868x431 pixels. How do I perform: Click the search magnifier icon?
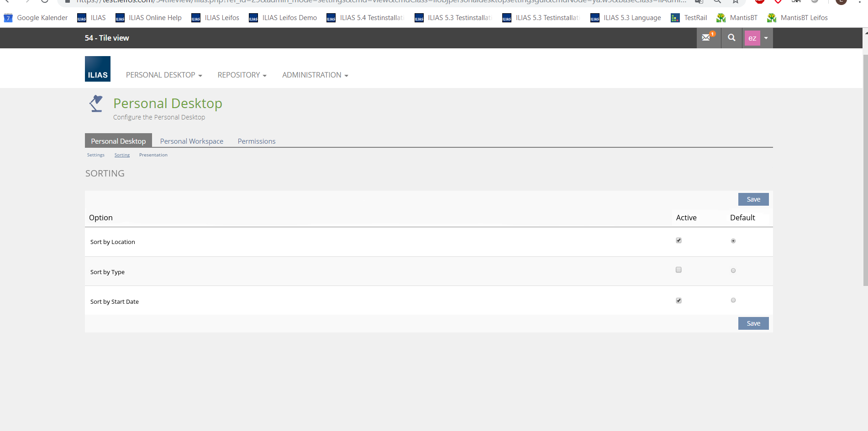coord(731,38)
